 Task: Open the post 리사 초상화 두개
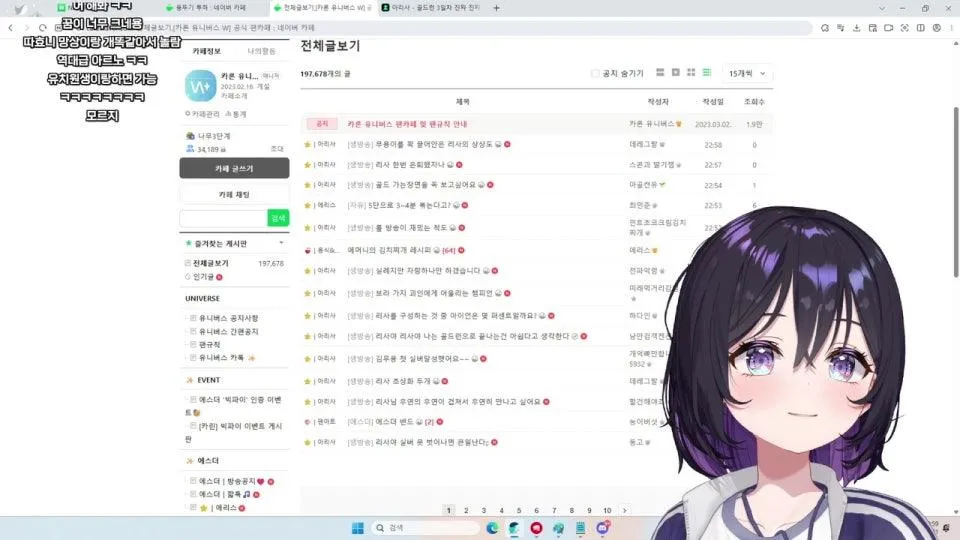(x=402, y=381)
